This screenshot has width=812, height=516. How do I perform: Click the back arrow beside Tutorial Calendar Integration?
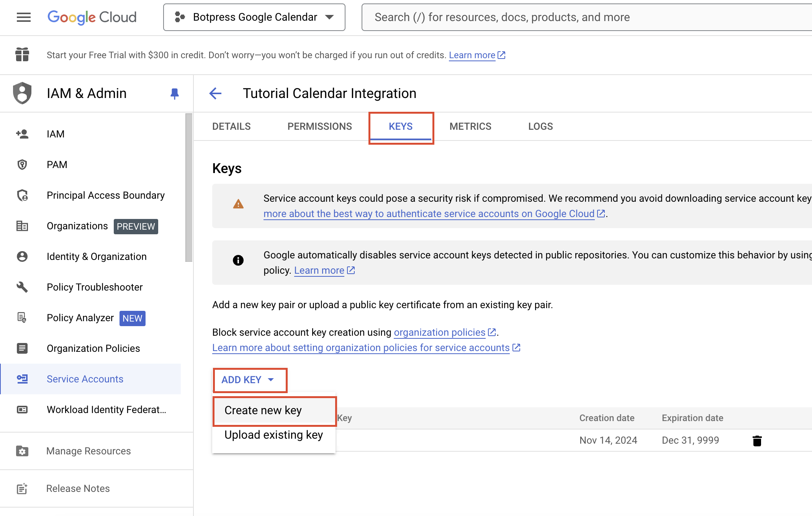click(215, 93)
